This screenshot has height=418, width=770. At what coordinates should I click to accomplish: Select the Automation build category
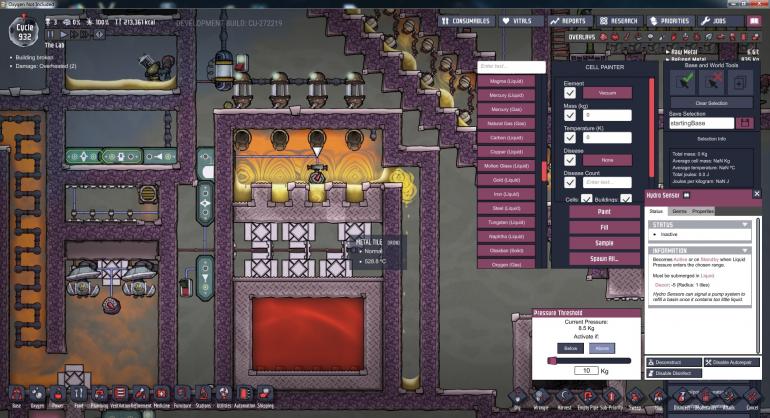(243, 394)
